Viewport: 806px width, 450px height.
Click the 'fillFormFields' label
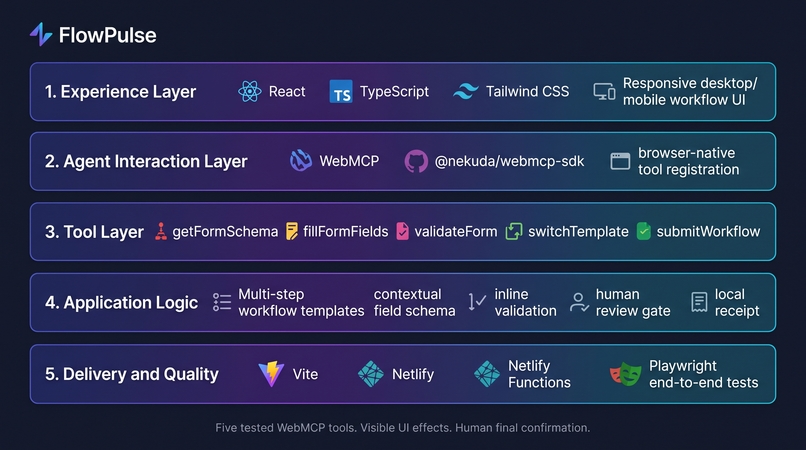coord(345,231)
